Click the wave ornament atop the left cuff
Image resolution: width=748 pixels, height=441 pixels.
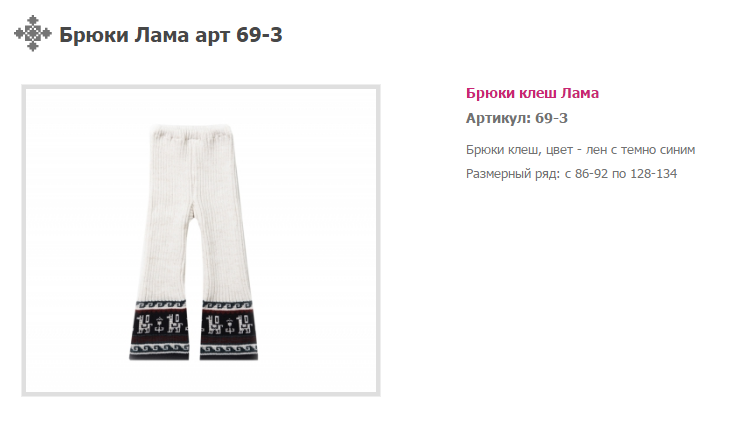click(x=161, y=304)
